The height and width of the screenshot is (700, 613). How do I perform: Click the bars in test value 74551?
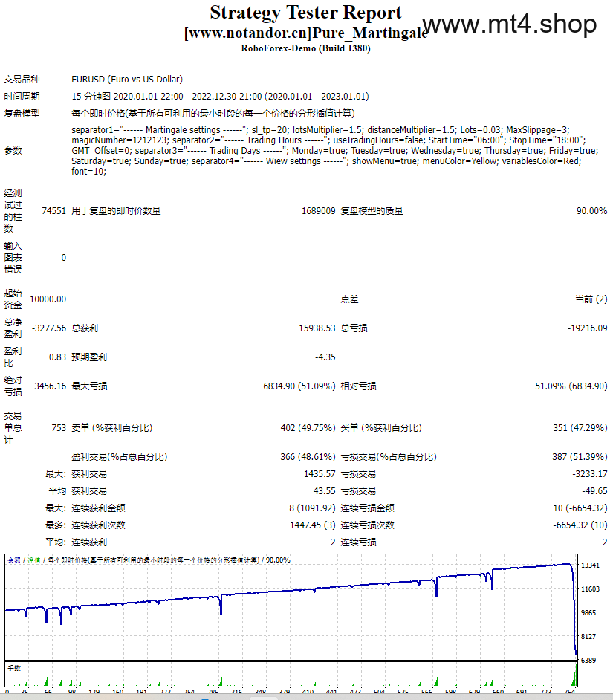tap(53, 211)
